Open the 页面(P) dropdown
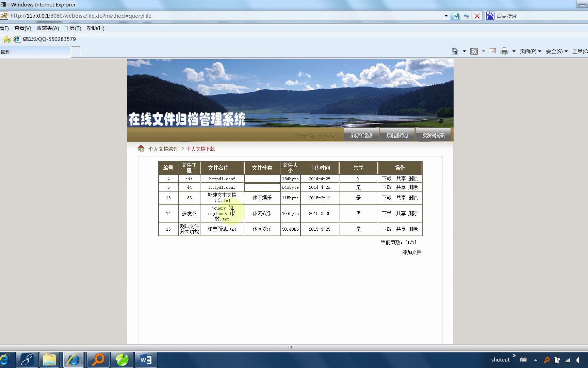Image resolution: width=588 pixels, height=368 pixels. click(x=530, y=51)
